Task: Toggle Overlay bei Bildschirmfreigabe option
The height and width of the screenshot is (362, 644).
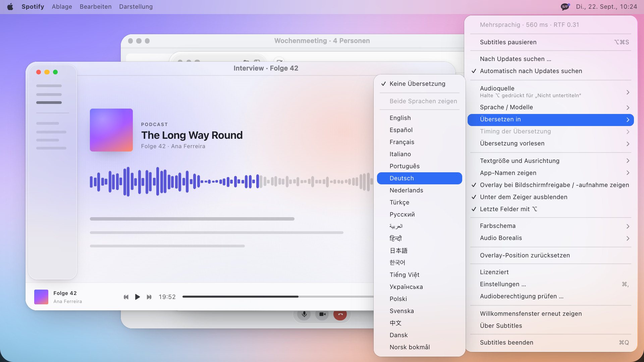Action: (x=551, y=185)
